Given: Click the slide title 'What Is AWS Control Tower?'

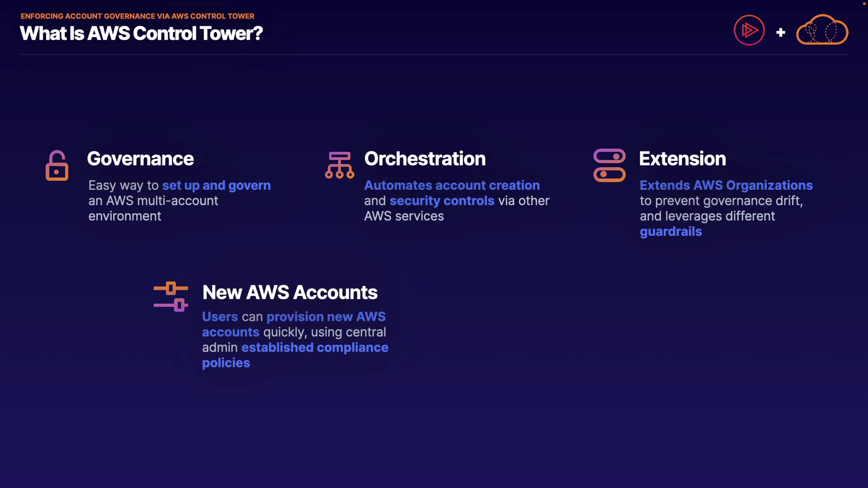Looking at the screenshot, I should pyautogui.click(x=141, y=33).
